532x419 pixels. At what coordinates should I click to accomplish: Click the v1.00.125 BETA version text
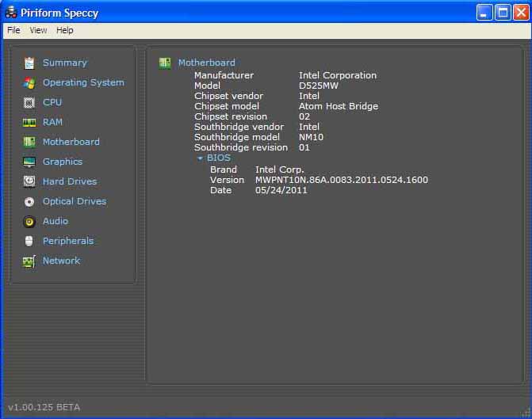click(44, 407)
